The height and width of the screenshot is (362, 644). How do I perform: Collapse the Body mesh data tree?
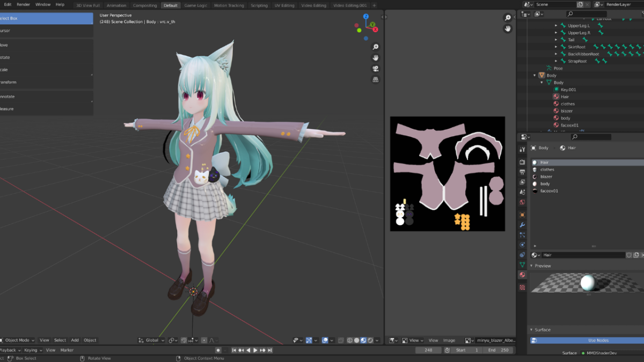coord(541,83)
